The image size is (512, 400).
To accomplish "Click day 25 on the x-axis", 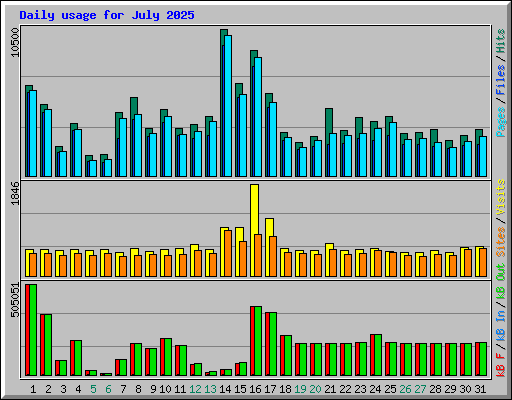I will pos(390,389).
